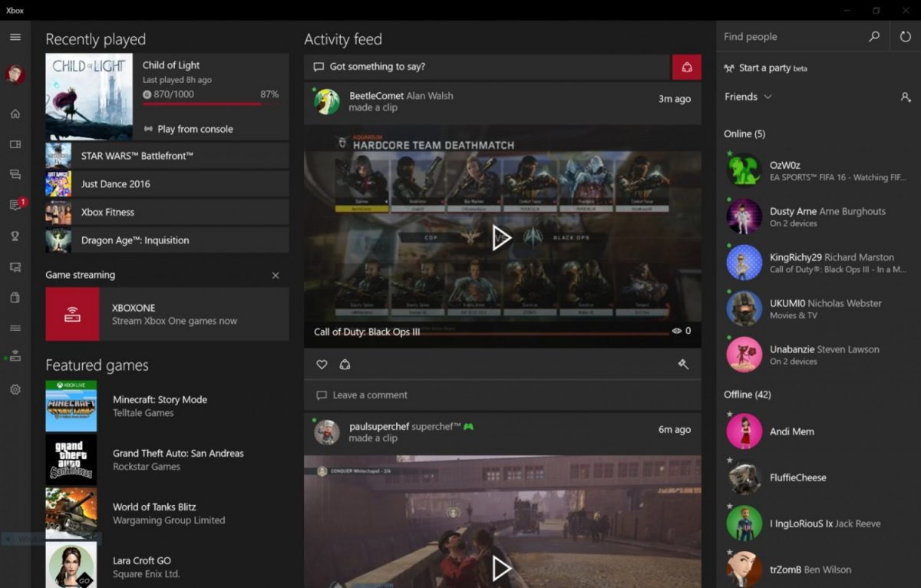Open the XBOXONE stream games tile
Image resolution: width=921 pixels, height=588 pixels.
(x=167, y=314)
